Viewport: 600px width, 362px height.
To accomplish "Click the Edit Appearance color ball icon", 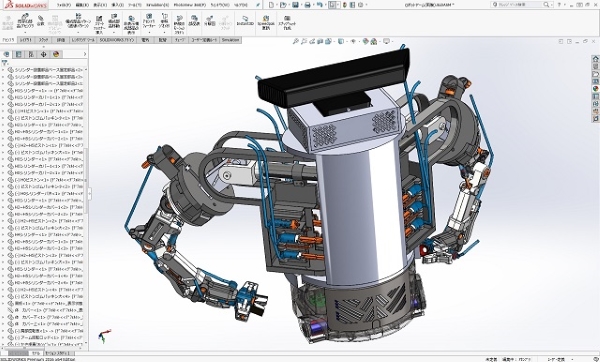I will [365, 41].
